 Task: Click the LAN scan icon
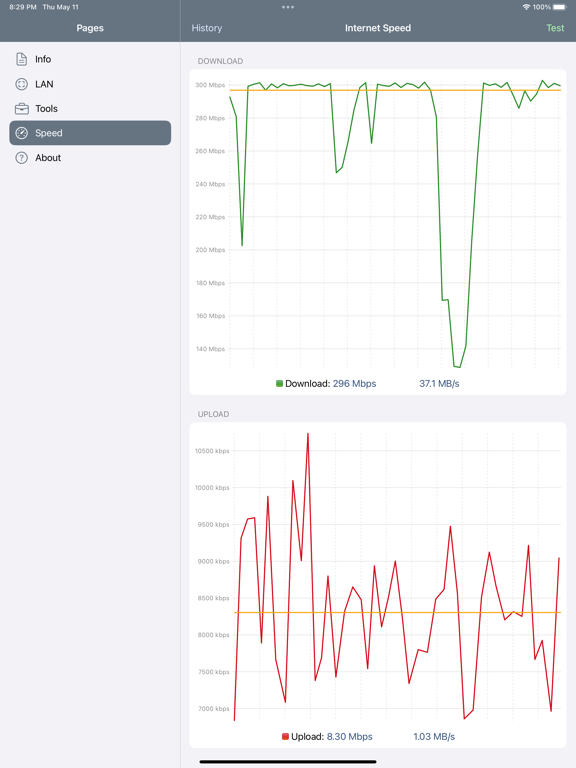point(22,84)
